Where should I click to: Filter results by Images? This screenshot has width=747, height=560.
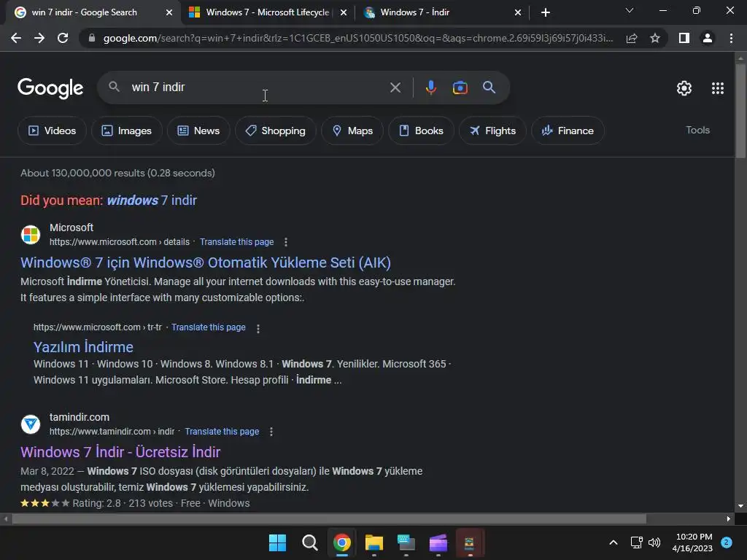(127, 131)
